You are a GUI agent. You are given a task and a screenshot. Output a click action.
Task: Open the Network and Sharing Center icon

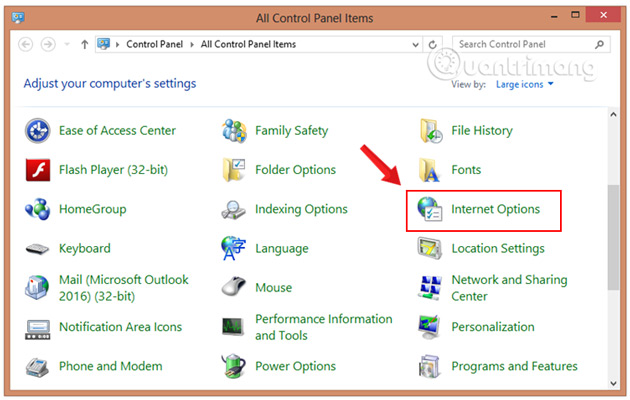[432, 288]
